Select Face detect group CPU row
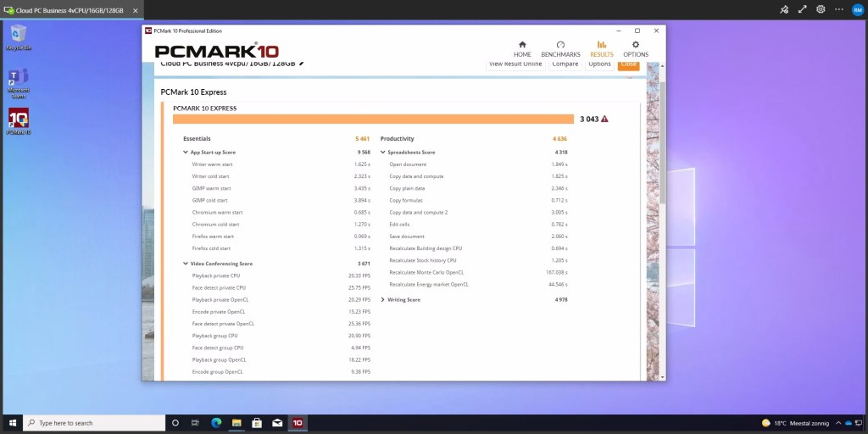Viewport: 868px width, 434px height. (x=281, y=348)
